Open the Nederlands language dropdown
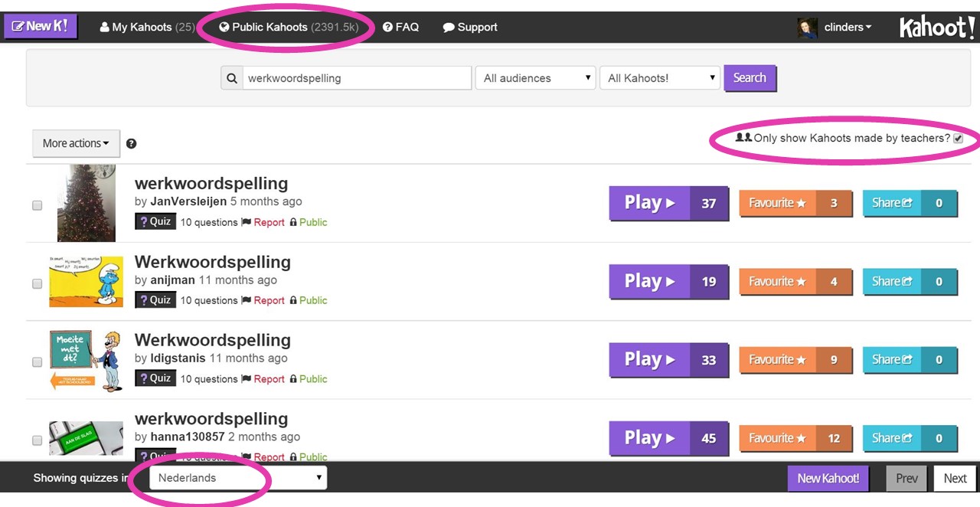The image size is (980, 507). (238, 478)
